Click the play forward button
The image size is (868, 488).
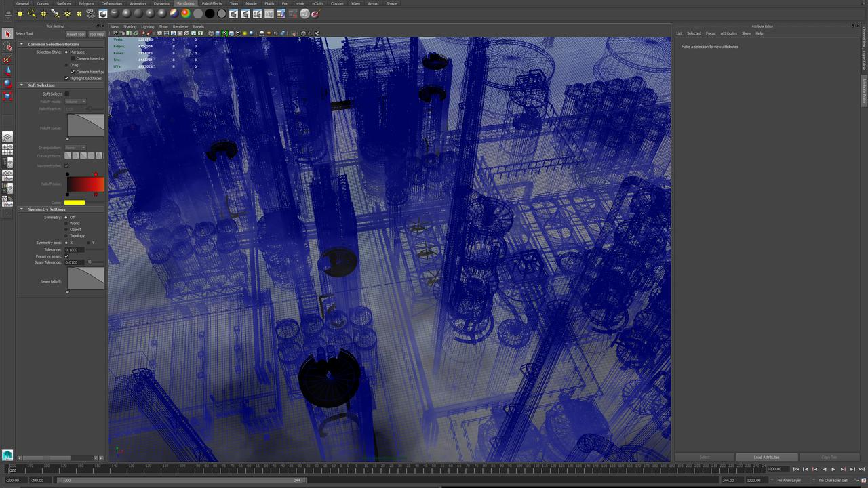click(833, 469)
